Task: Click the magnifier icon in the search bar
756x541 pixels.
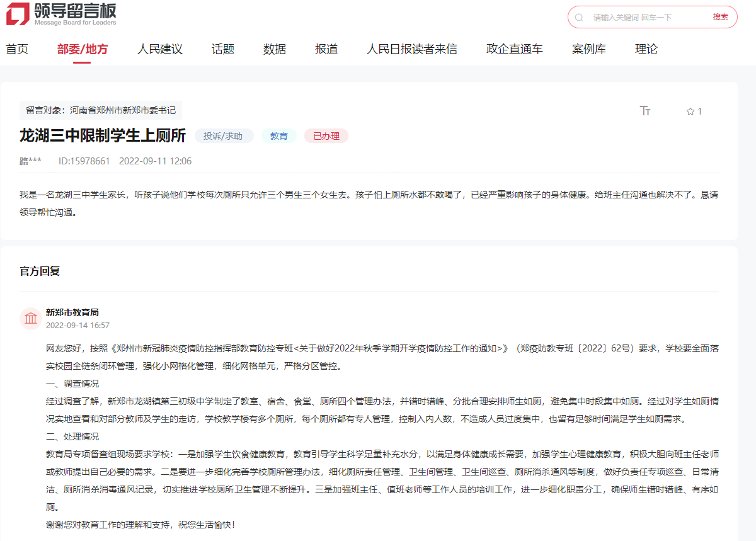Action: pos(579,17)
